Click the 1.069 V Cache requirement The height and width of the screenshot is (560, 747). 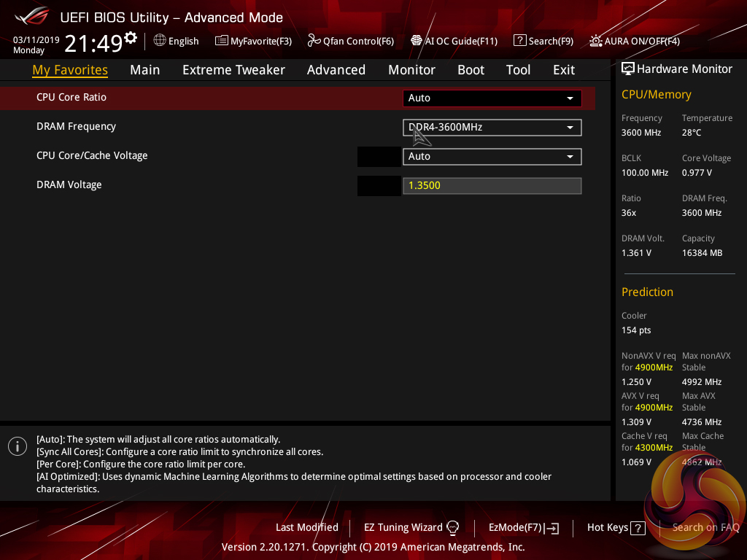point(636,462)
